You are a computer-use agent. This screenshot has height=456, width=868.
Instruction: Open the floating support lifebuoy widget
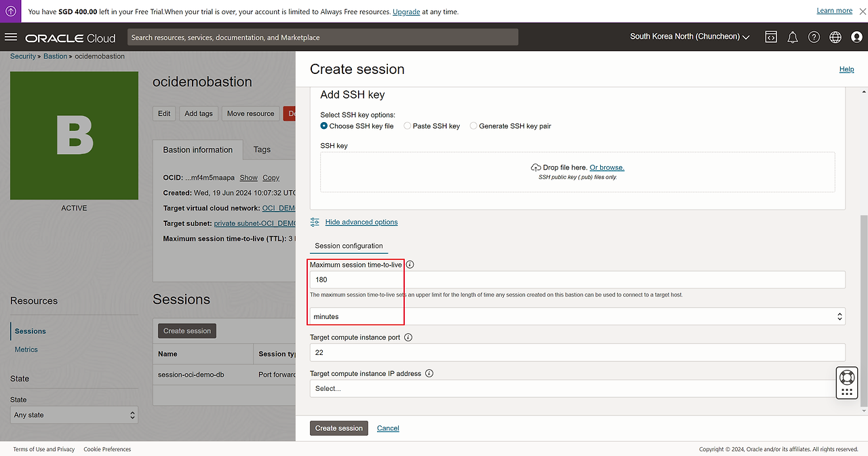click(846, 377)
